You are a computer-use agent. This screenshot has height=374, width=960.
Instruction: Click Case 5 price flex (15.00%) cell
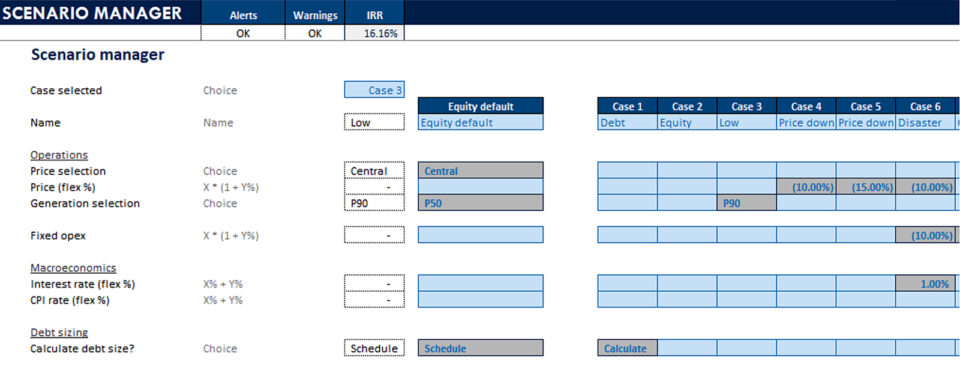pyautogui.click(x=866, y=187)
